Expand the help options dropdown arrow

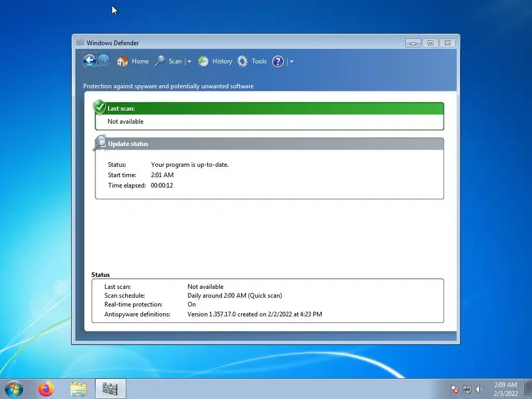pyautogui.click(x=291, y=61)
